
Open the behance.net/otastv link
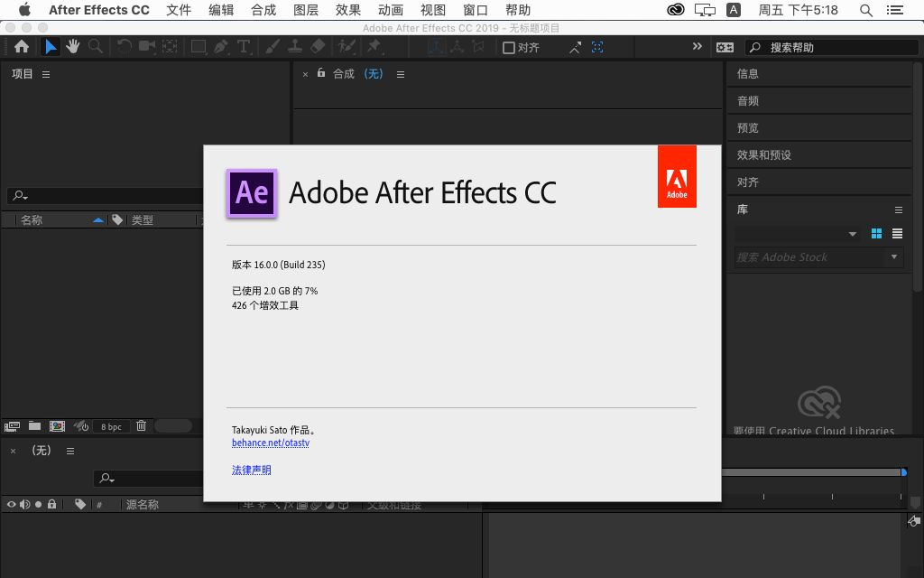[271, 443]
